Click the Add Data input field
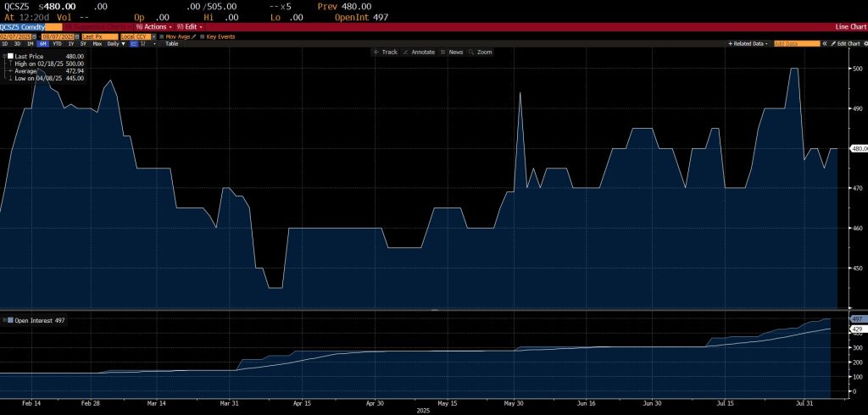This screenshot has width=868, height=415. (x=796, y=43)
